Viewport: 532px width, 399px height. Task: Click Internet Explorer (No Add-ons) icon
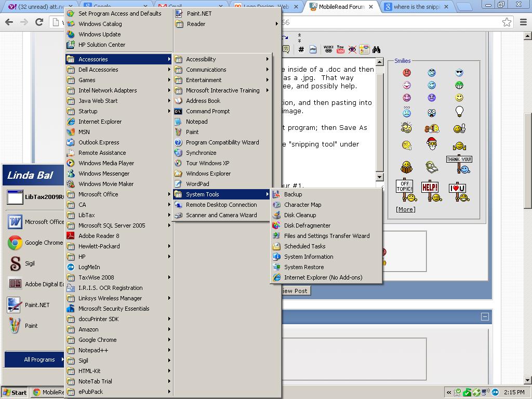point(276,277)
